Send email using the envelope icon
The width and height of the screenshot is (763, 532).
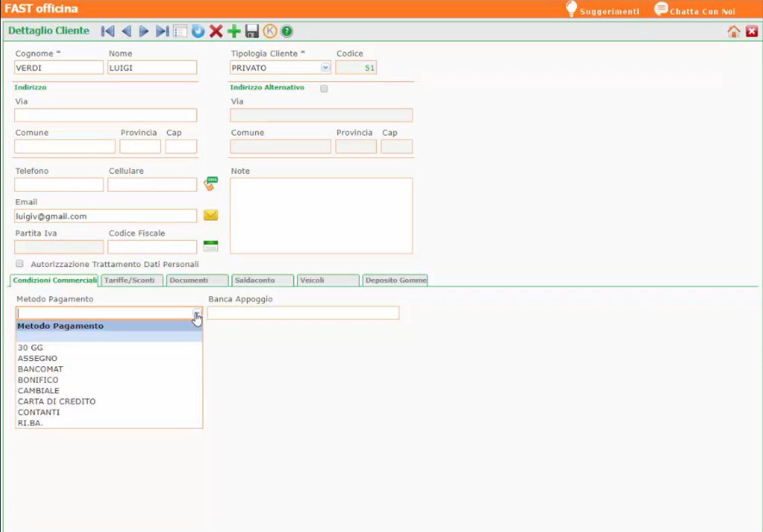click(211, 215)
